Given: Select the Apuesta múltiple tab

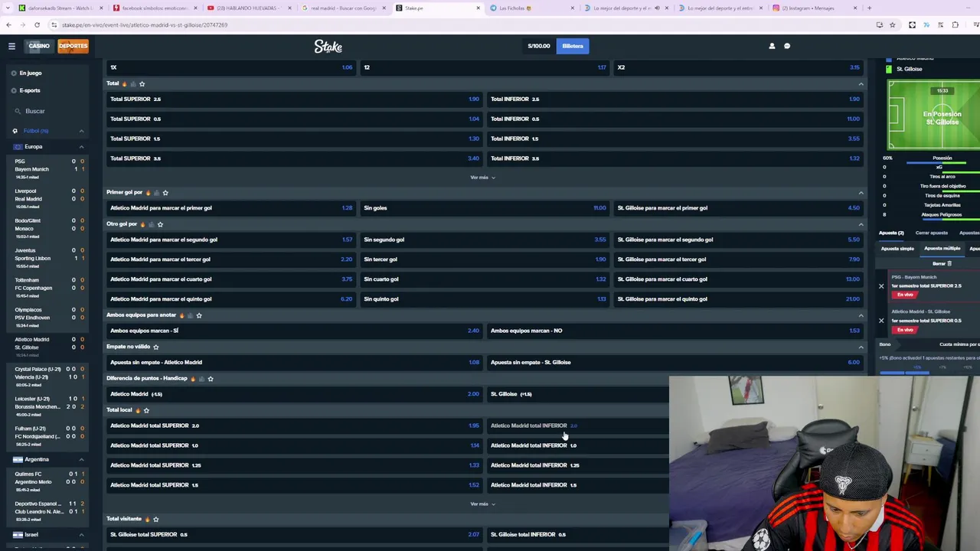Looking at the screenshot, I should coord(942,249).
